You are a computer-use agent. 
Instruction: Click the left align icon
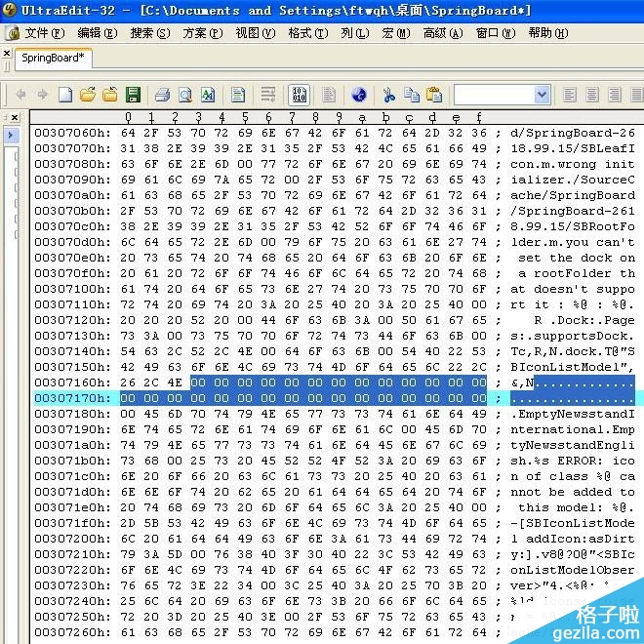click(x=569, y=95)
